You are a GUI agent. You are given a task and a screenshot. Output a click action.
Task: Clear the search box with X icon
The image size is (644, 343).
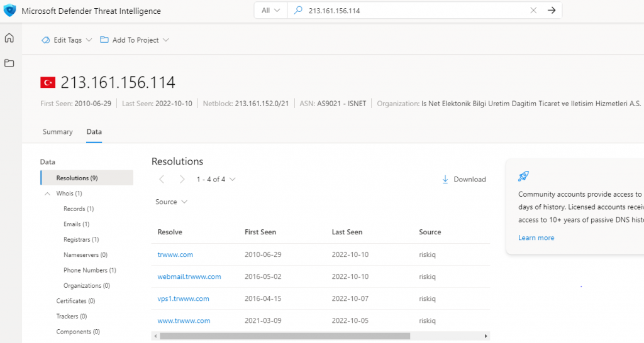pos(533,11)
